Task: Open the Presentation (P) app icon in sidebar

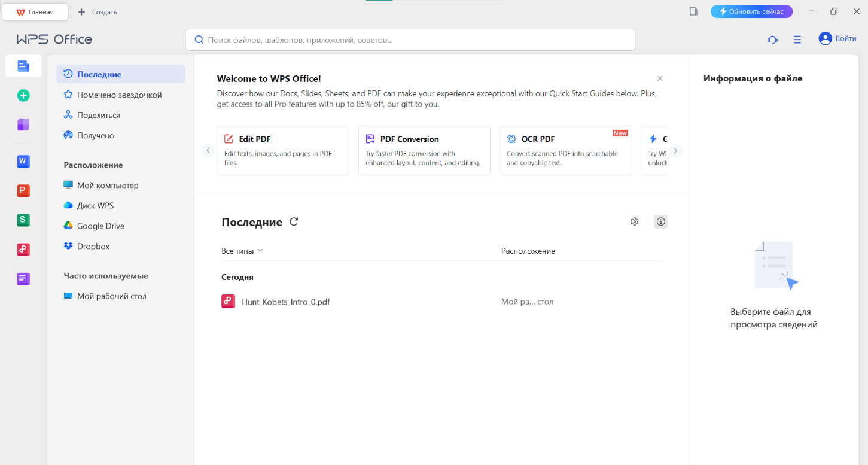Action: pos(23,191)
